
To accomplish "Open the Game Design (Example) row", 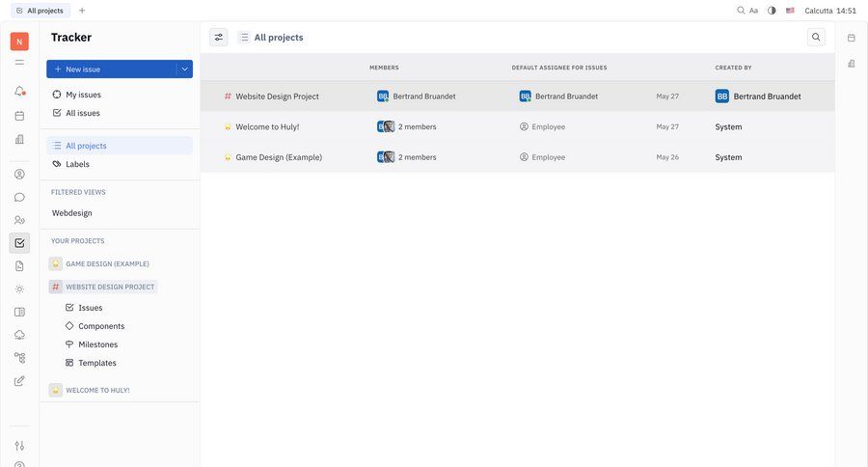I will [518, 156].
